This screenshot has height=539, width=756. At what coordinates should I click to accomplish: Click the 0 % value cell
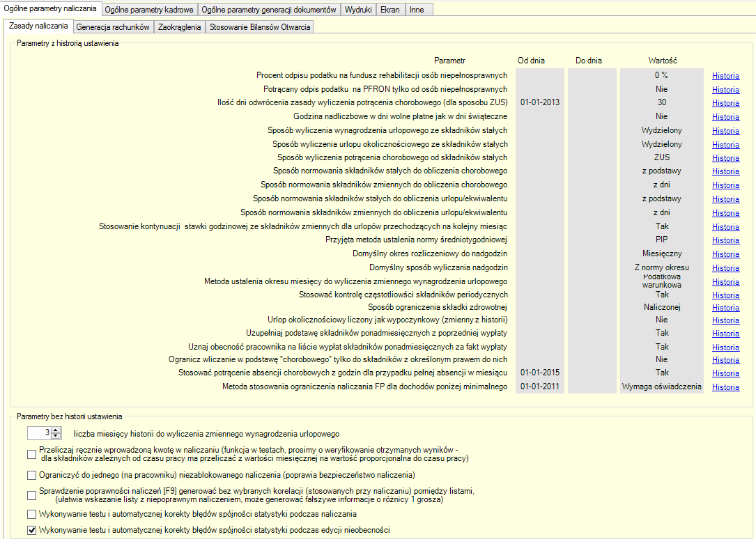[x=661, y=75]
